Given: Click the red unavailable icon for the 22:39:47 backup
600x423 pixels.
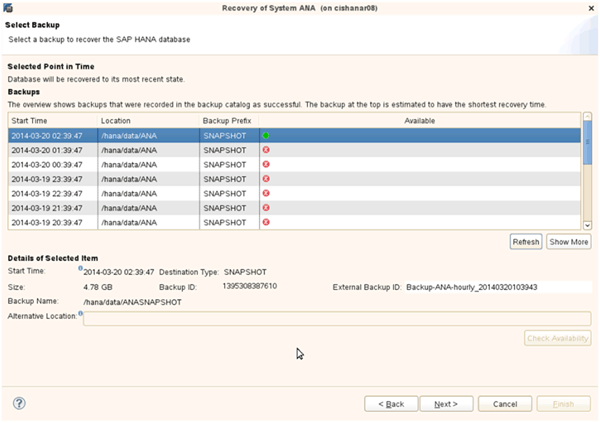Looking at the screenshot, I should tap(266, 193).
